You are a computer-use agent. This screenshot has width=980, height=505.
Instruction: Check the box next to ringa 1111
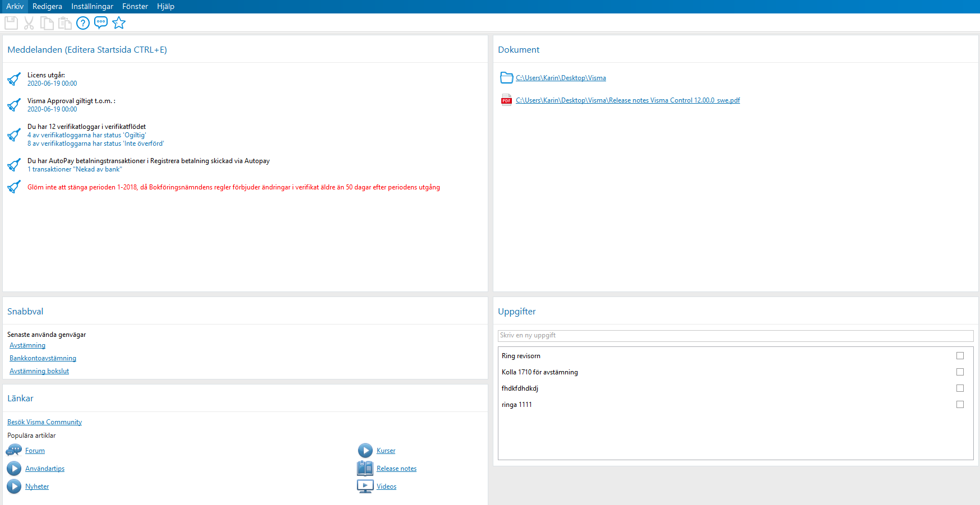tap(960, 404)
